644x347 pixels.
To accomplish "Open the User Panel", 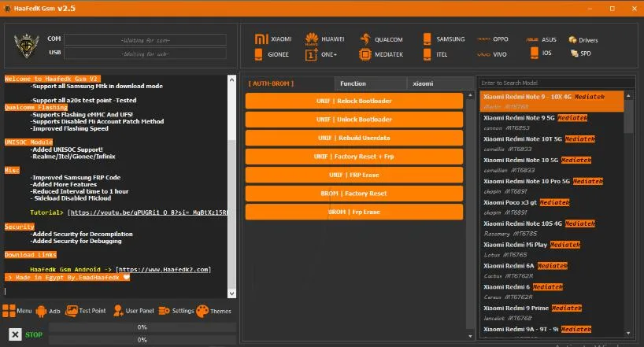I will pos(119,311).
